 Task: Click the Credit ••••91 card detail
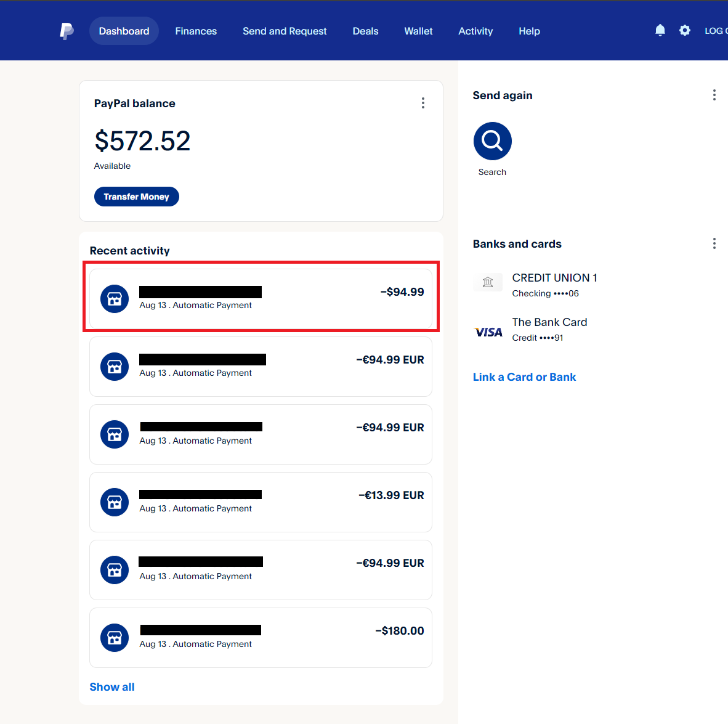pos(538,338)
